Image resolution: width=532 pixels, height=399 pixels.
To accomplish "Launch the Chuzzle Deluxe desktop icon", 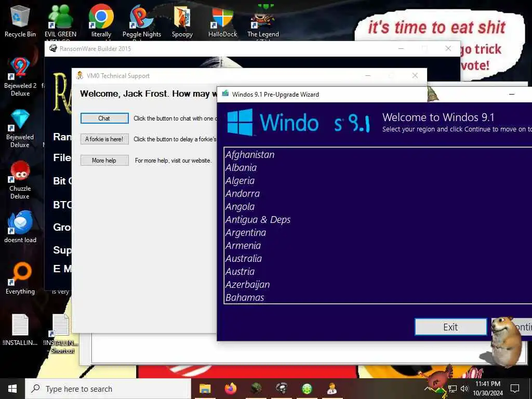I will [20, 180].
